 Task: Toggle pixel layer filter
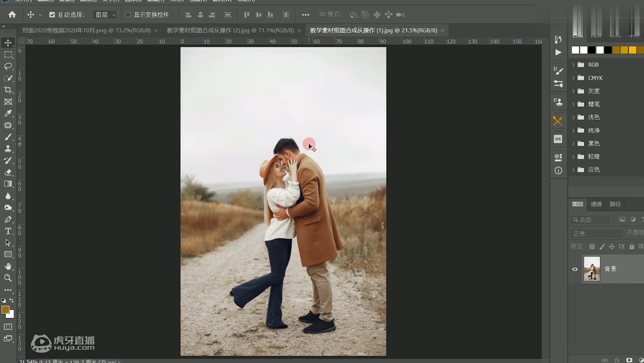pos(622,220)
